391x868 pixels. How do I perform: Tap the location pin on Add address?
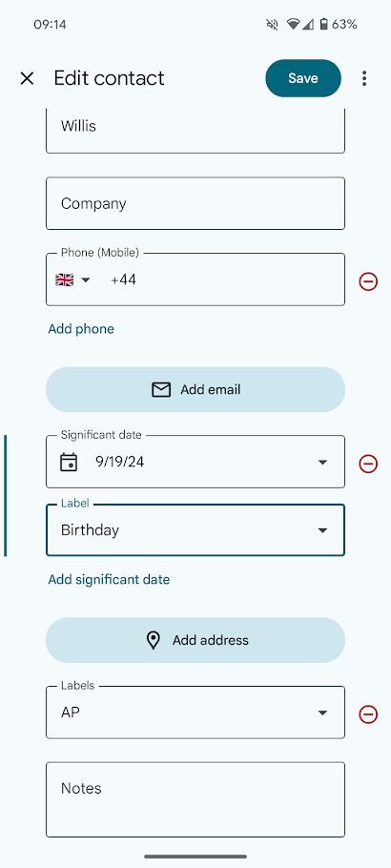click(153, 640)
